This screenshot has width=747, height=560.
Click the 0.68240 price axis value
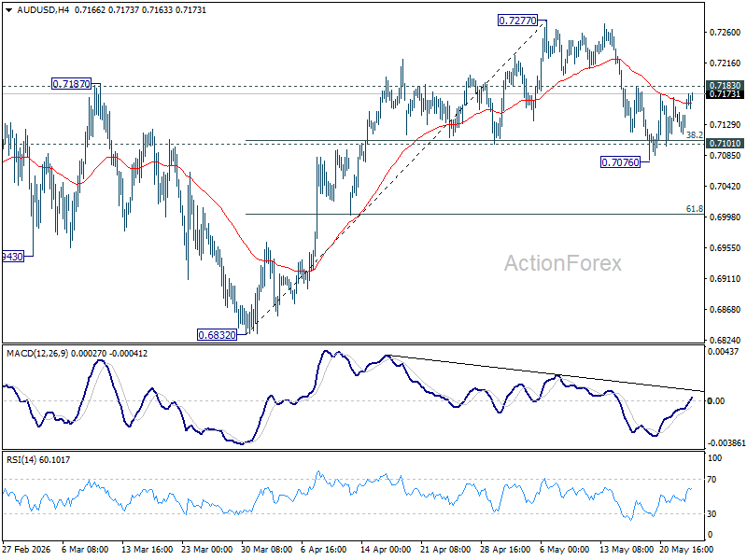pos(726,341)
